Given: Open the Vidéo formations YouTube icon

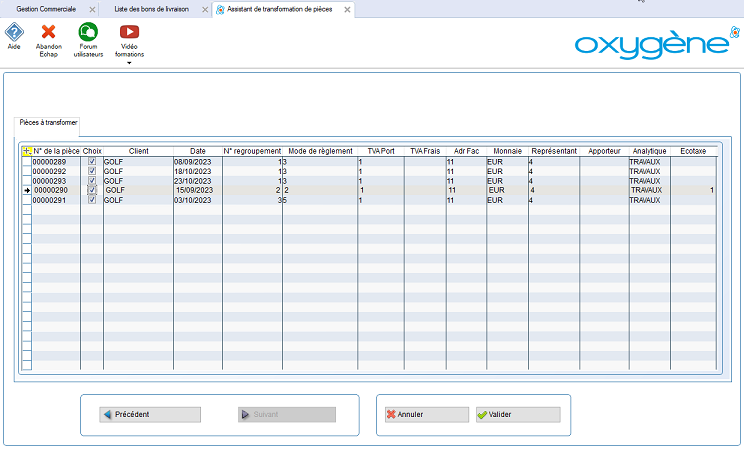Looking at the screenshot, I should [129, 32].
